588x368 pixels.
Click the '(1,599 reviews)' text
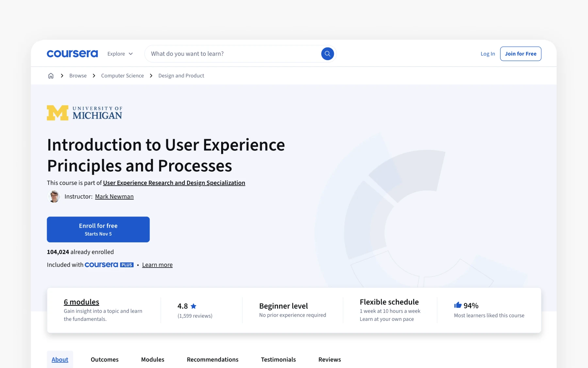point(195,316)
